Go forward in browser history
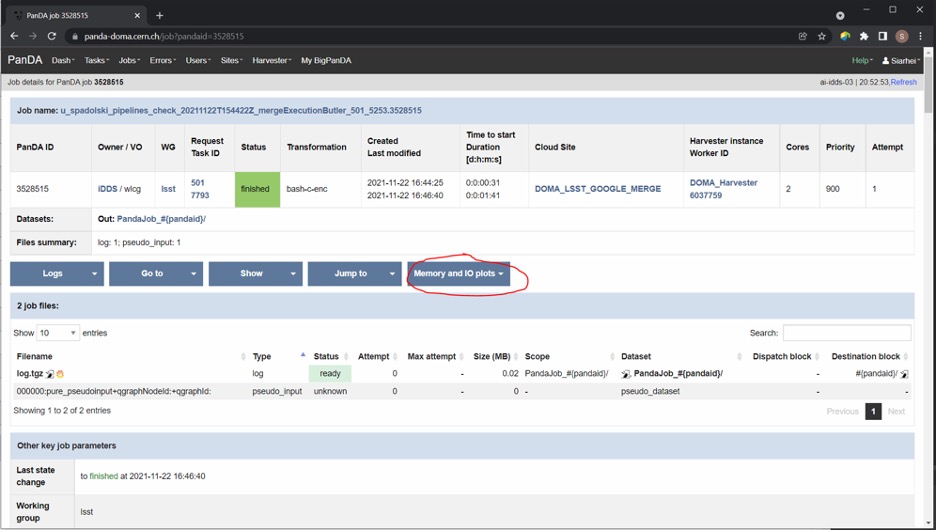936x530 pixels. tap(33, 36)
